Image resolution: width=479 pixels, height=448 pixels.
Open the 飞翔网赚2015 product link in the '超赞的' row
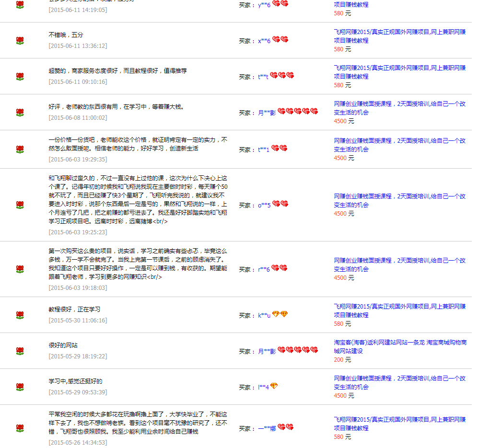[x=399, y=72]
